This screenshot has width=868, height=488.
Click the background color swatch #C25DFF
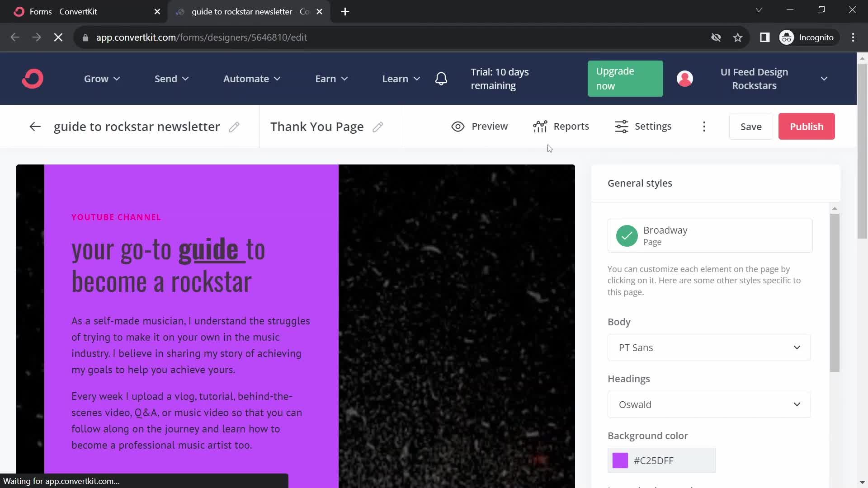[x=621, y=460]
